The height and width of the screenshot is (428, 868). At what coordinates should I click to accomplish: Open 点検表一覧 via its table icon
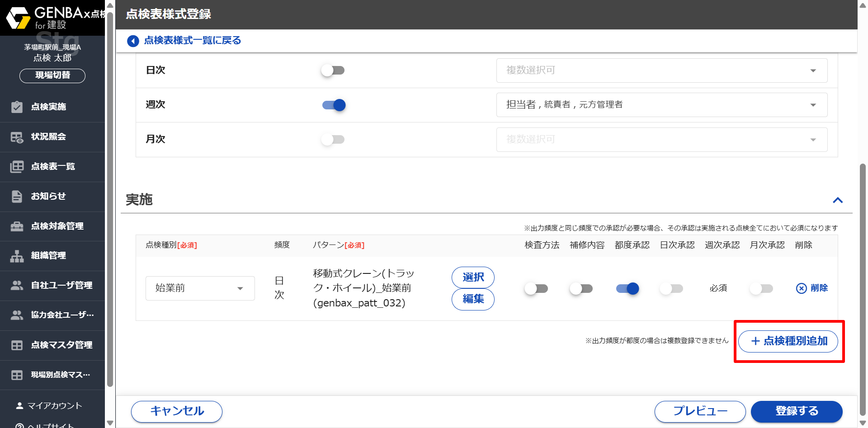tap(17, 167)
